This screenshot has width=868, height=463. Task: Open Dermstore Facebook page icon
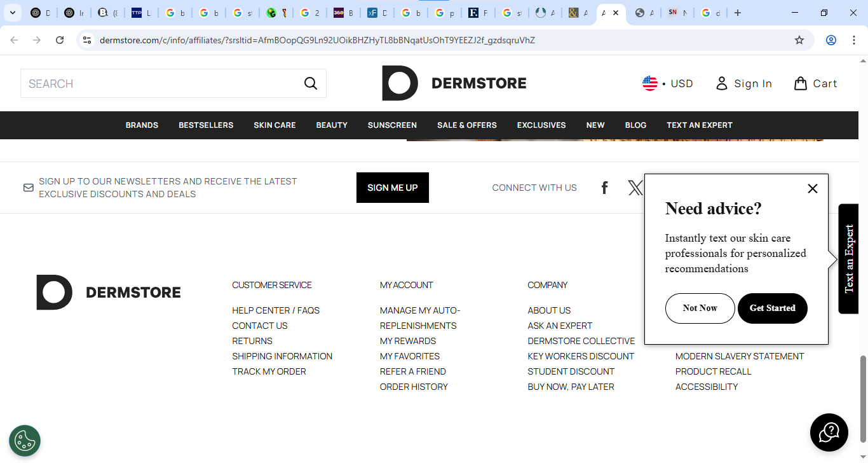[x=605, y=188]
